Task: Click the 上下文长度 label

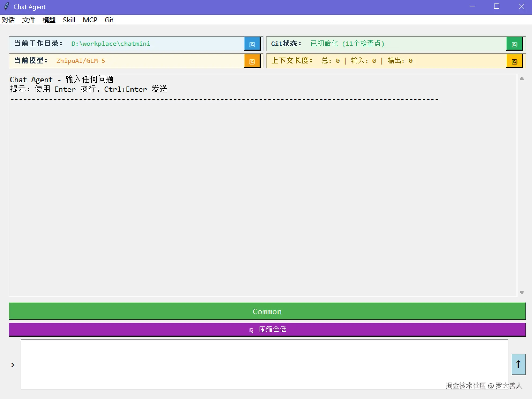Action: tap(292, 61)
